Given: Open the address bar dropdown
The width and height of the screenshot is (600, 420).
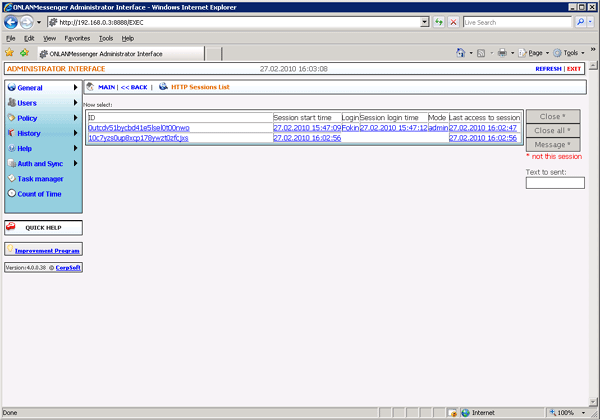Looking at the screenshot, I should tap(424, 21).
